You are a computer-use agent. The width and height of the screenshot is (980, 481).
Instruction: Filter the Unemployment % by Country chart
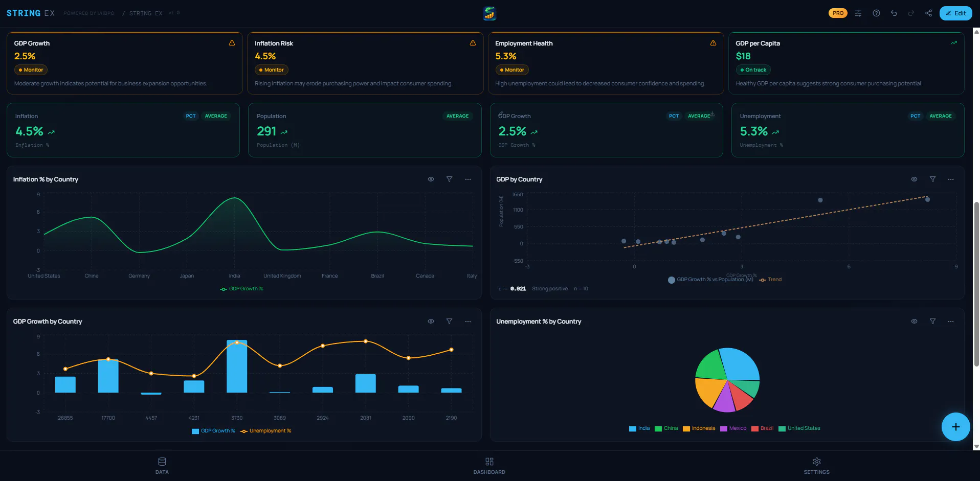point(932,322)
